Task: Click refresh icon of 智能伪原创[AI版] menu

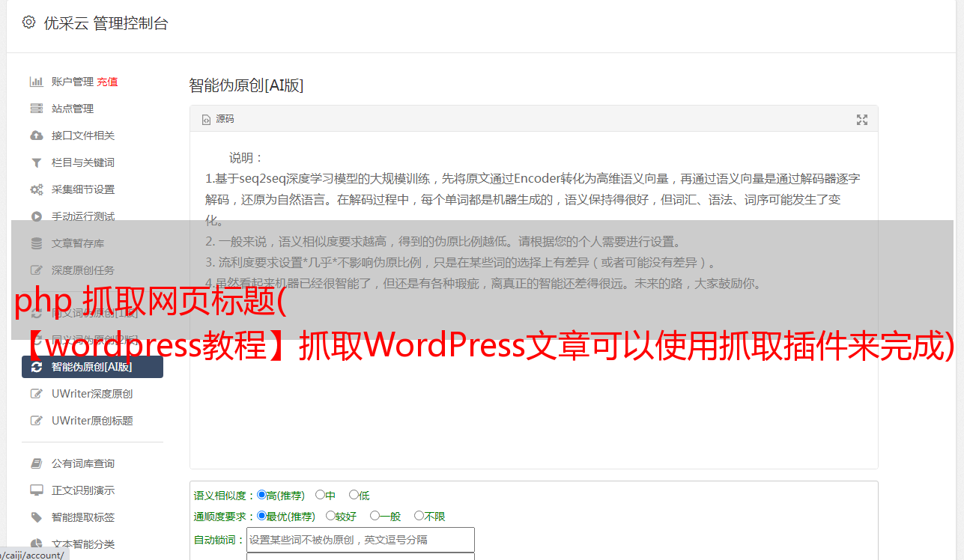Action: (x=36, y=367)
